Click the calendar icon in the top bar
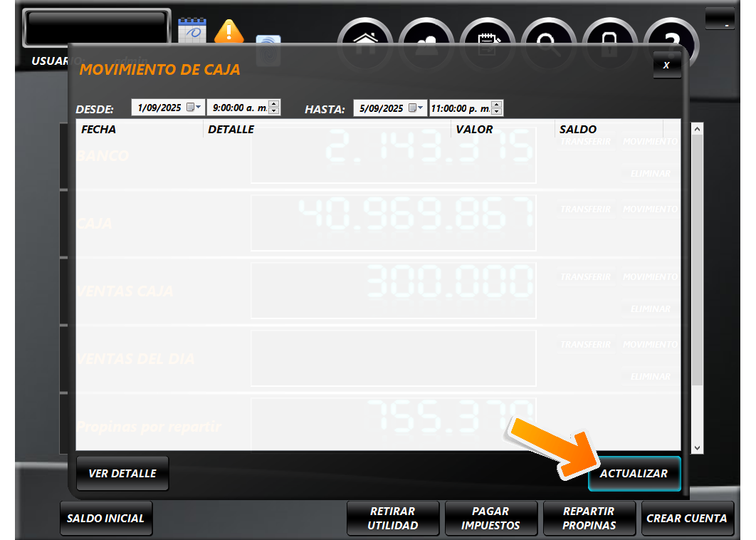Image resolution: width=756 pixels, height=540 pixels. point(191,28)
